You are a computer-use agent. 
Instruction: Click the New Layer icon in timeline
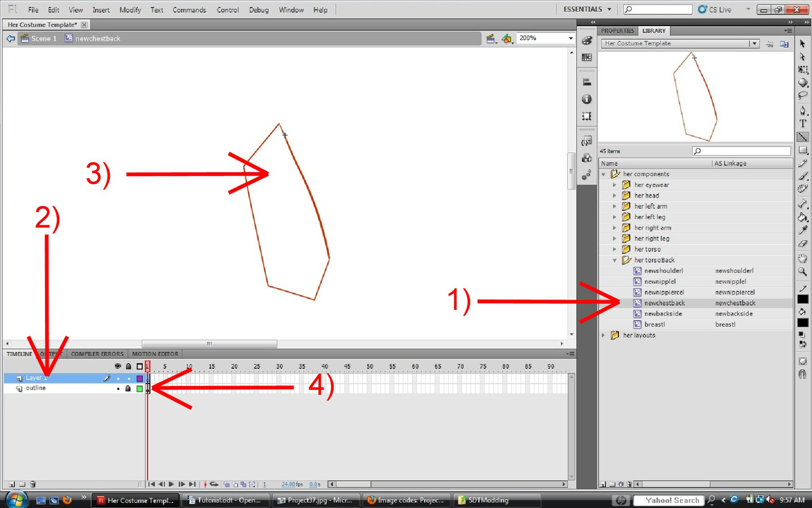[x=11, y=485]
